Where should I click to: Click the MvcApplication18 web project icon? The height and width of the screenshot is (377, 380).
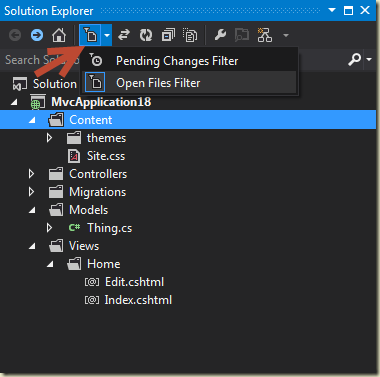(x=38, y=102)
